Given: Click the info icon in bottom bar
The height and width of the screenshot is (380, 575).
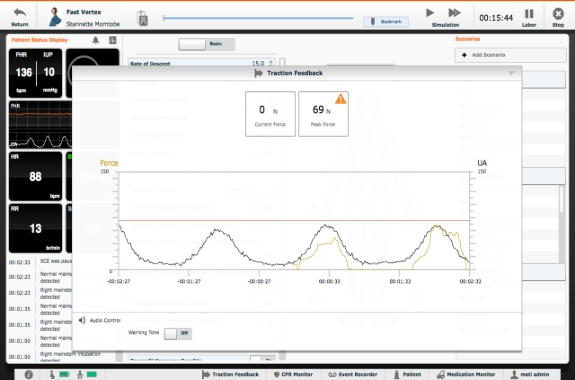Looking at the screenshot, I should coord(28,374).
